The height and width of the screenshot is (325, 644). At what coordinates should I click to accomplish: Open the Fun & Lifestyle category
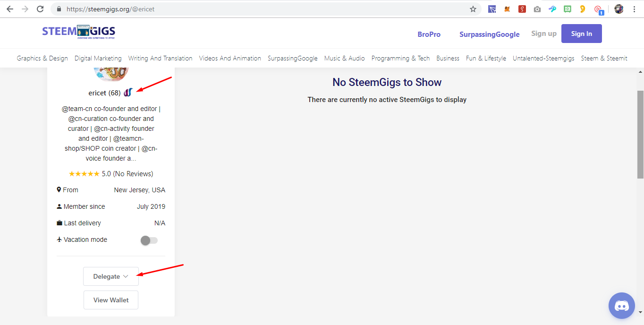(486, 58)
